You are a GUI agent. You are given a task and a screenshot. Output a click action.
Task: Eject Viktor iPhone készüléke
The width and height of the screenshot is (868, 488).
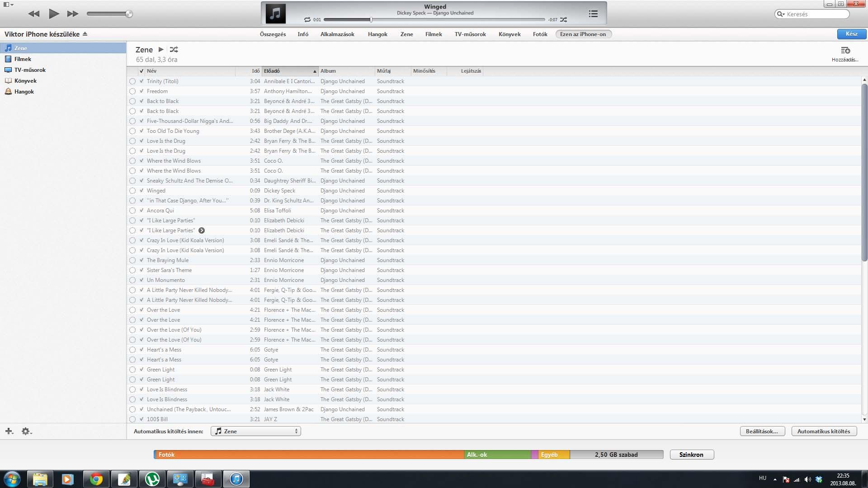tap(85, 34)
